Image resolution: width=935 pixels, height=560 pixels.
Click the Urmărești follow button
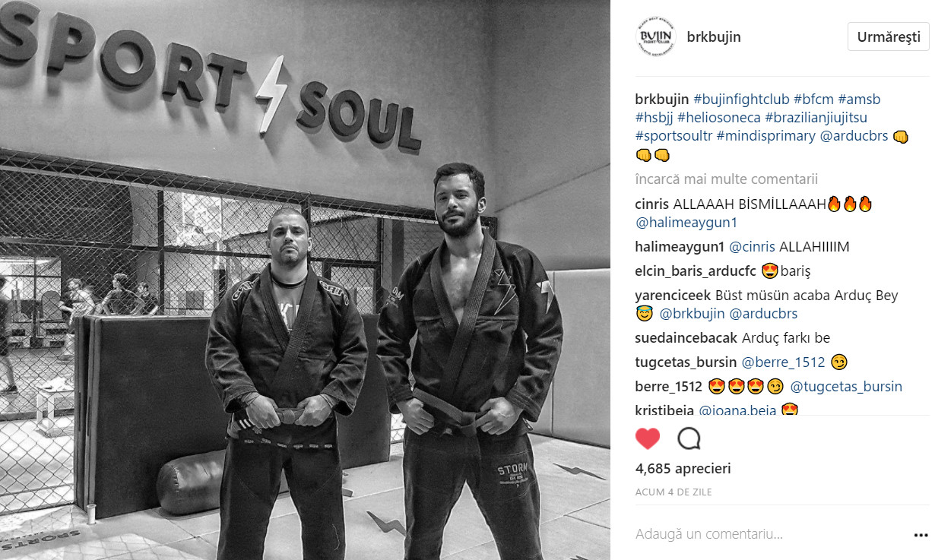pos(889,36)
